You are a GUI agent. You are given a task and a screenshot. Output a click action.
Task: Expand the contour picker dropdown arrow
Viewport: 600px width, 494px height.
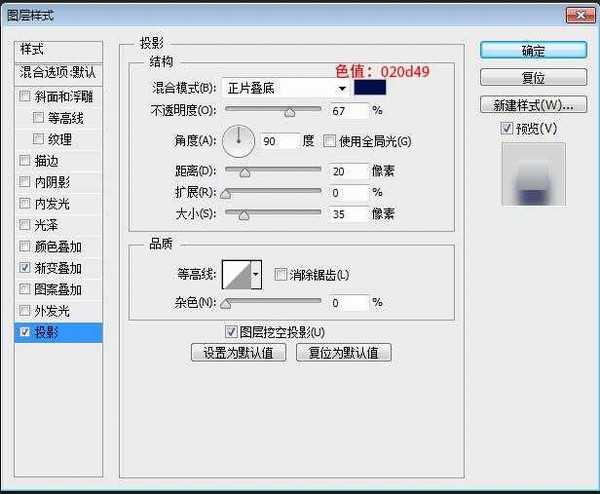256,274
